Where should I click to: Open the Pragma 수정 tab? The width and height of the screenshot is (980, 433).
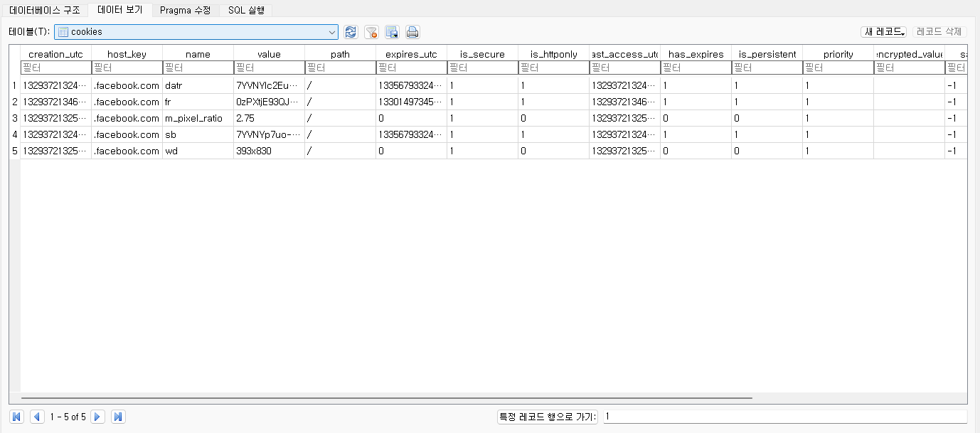pos(185,10)
